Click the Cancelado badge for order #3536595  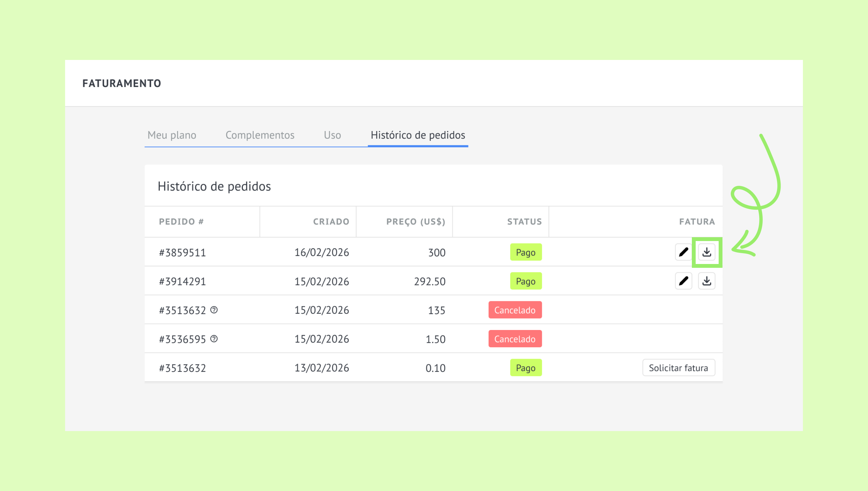point(515,339)
